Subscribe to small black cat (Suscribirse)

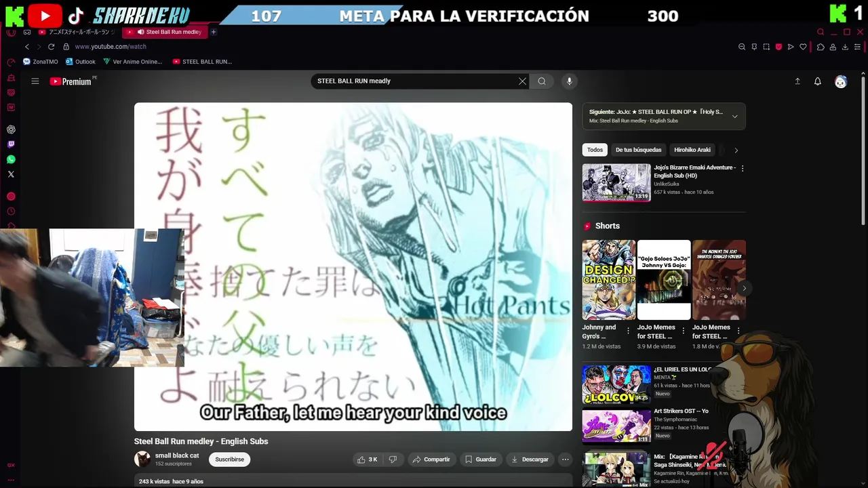click(229, 460)
